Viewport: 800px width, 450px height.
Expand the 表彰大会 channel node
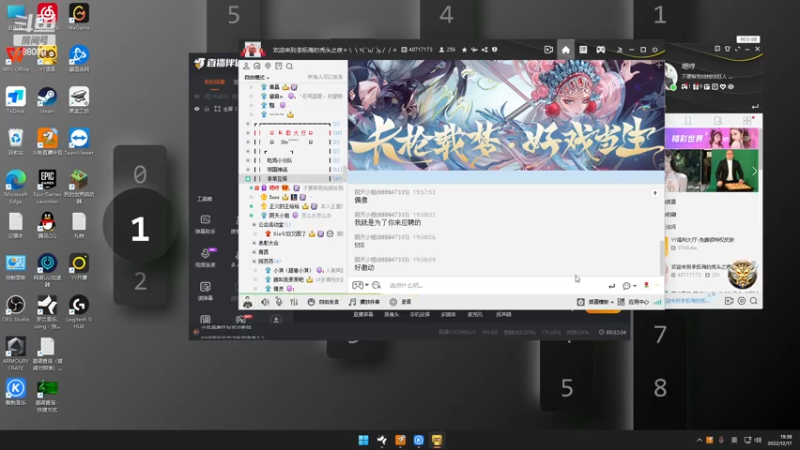click(254, 243)
